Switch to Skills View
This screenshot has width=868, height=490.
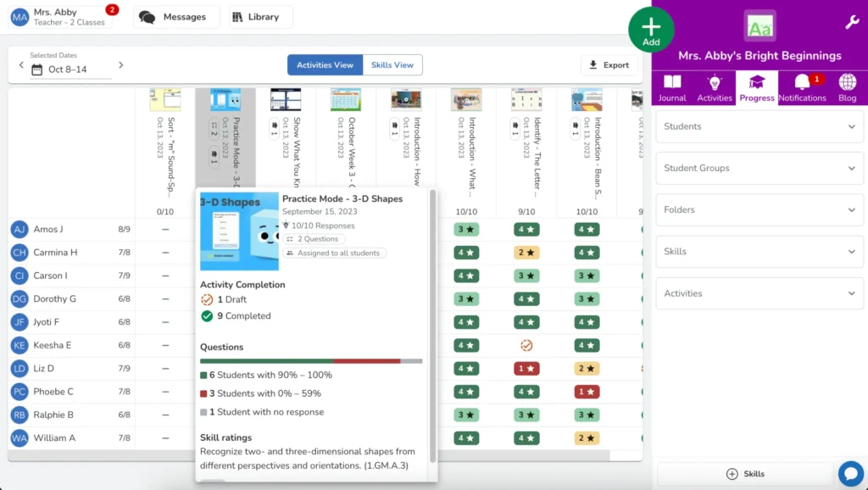click(392, 64)
